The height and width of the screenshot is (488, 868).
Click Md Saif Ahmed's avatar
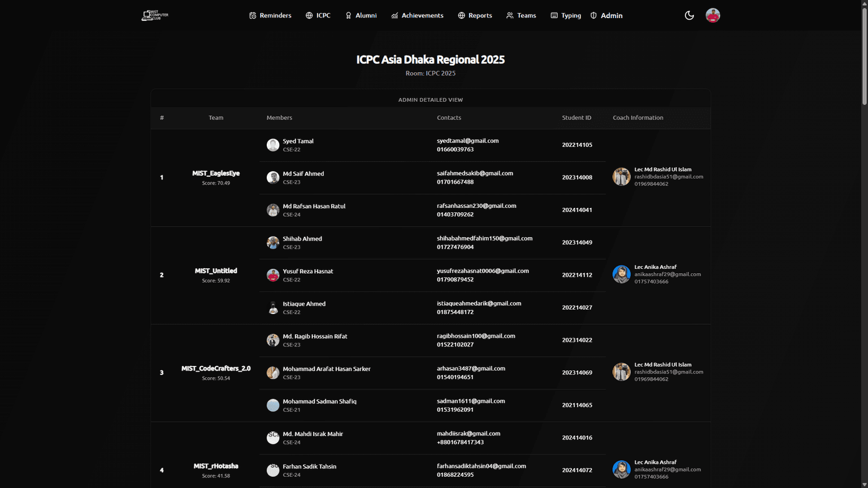[273, 177]
